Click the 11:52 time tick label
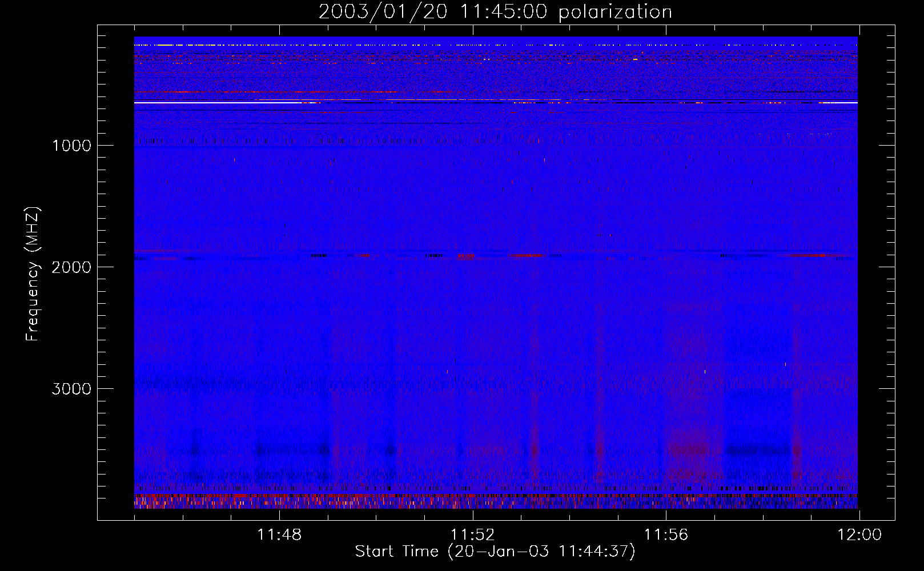Screen dimensions: 924x571 [473, 535]
